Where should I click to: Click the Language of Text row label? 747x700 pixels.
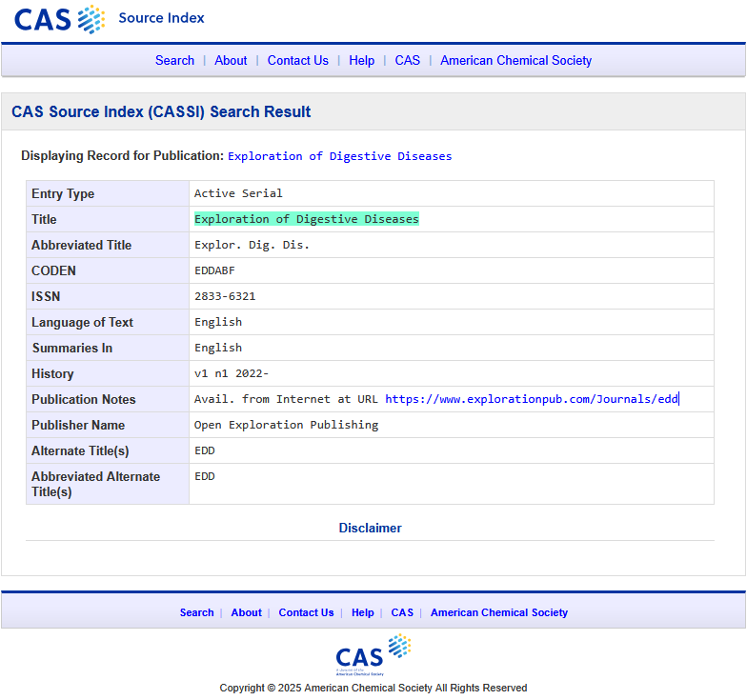[82, 322]
